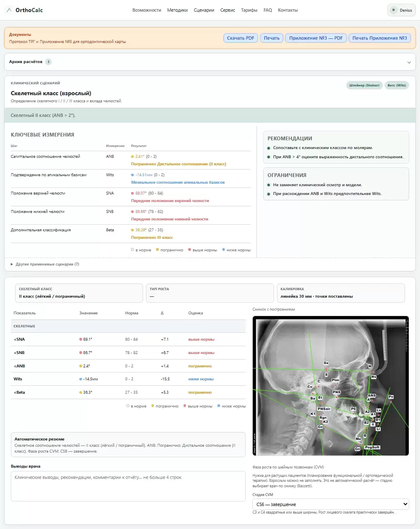Click the "<SNA" row label in skeletal table

[x=19, y=339]
